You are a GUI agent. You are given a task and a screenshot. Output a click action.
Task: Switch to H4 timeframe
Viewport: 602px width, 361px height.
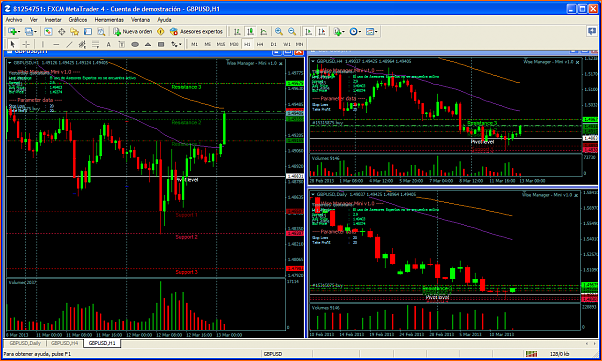point(260,45)
